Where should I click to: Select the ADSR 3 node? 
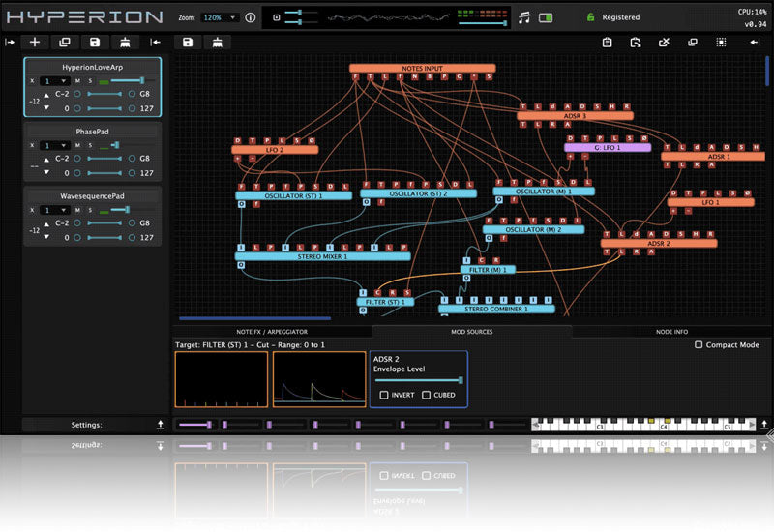click(x=575, y=116)
